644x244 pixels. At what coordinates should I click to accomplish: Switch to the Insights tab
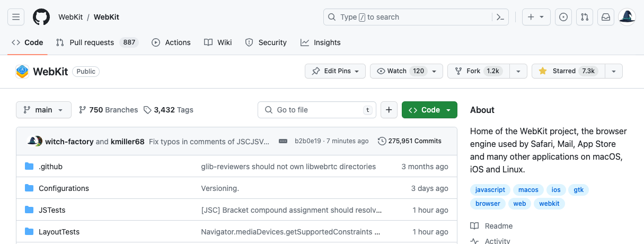[321, 42]
